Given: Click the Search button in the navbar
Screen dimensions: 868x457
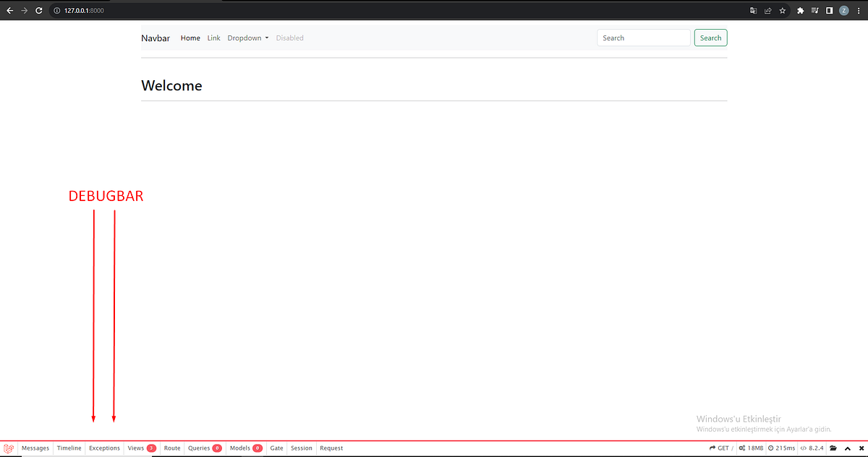Looking at the screenshot, I should click(710, 37).
